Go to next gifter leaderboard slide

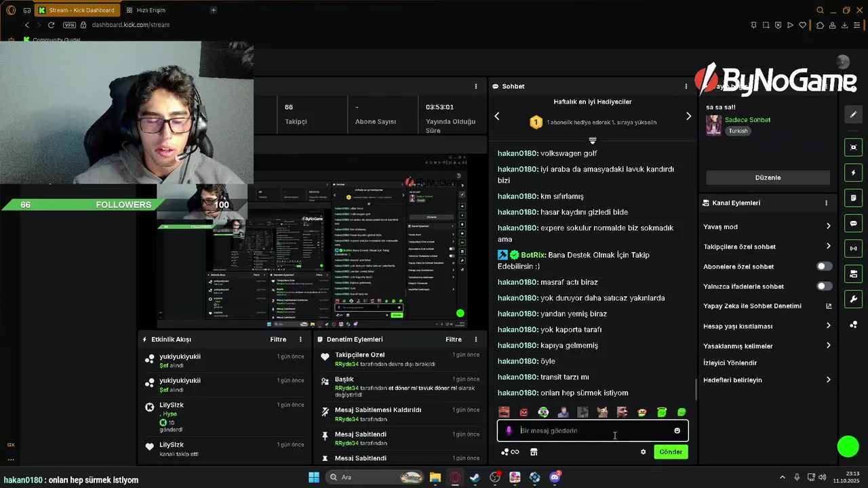pos(688,116)
